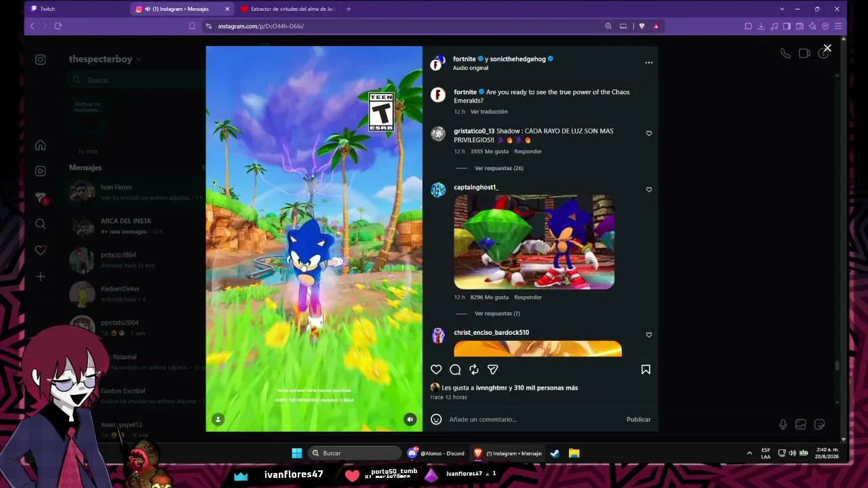Expand thespecterboy account switcher
The image size is (868, 488).
click(x=105, y=59)
